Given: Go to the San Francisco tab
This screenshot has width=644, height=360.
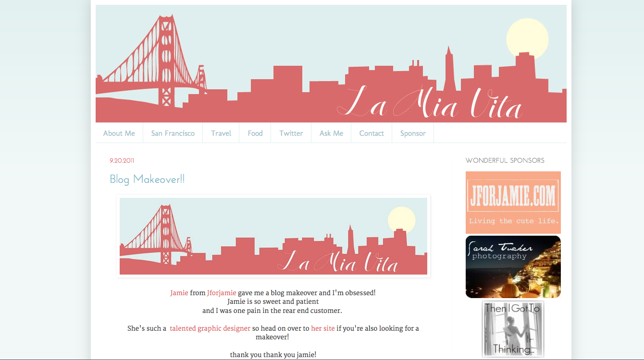Looking at the screenshot, I should pos(173,133).
